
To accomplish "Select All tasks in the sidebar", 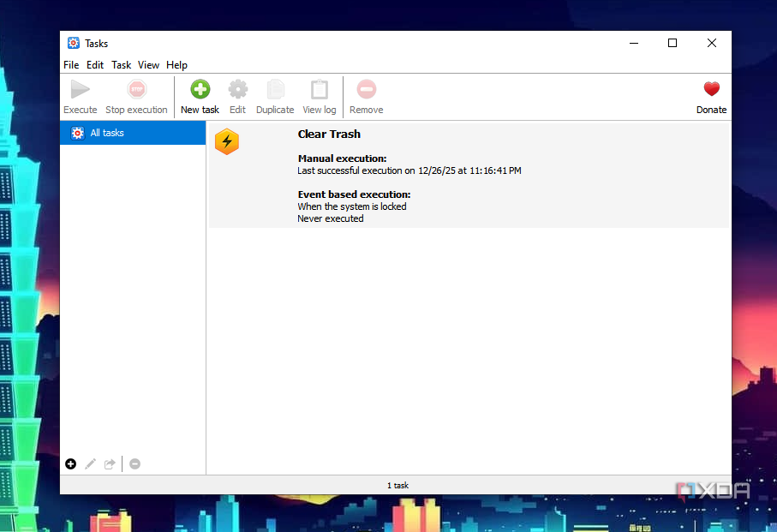I will [x=107, y=133].
